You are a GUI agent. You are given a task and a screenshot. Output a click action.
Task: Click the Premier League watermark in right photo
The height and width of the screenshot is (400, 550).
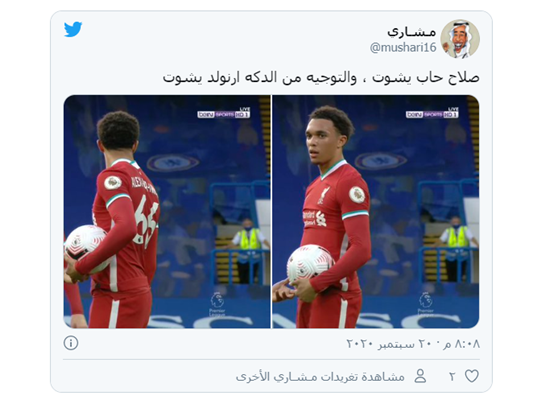pos(425,304)
